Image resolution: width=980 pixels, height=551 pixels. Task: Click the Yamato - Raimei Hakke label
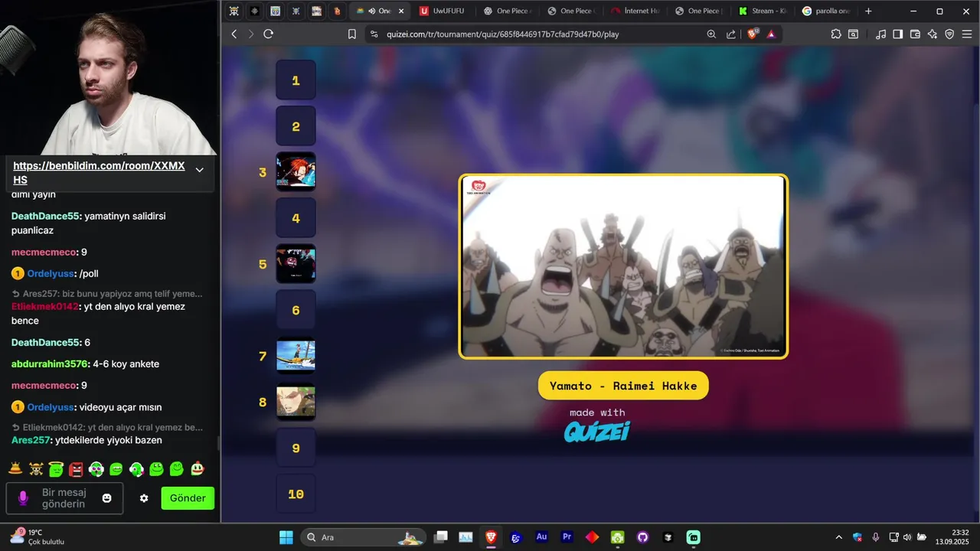(623, 386)
